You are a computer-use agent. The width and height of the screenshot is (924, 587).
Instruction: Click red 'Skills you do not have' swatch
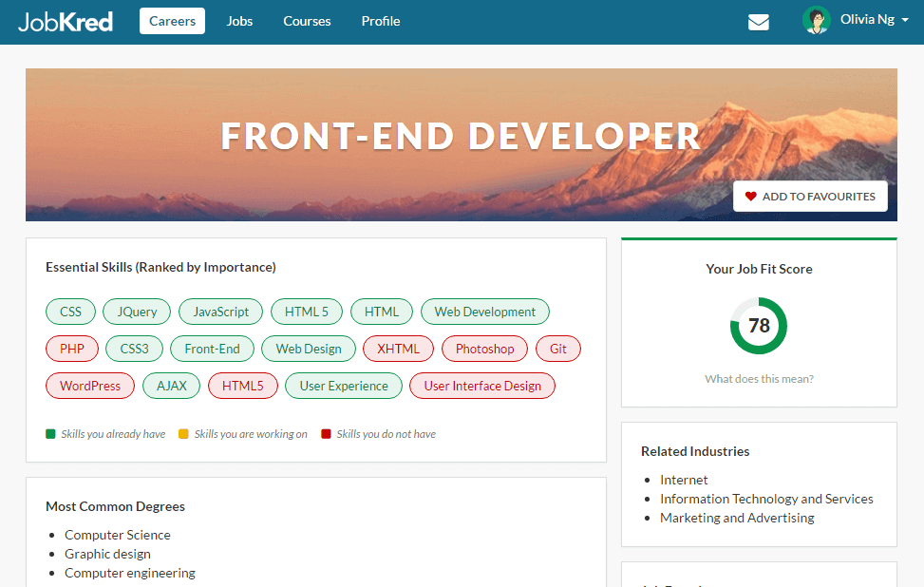(x=326, y=434)
